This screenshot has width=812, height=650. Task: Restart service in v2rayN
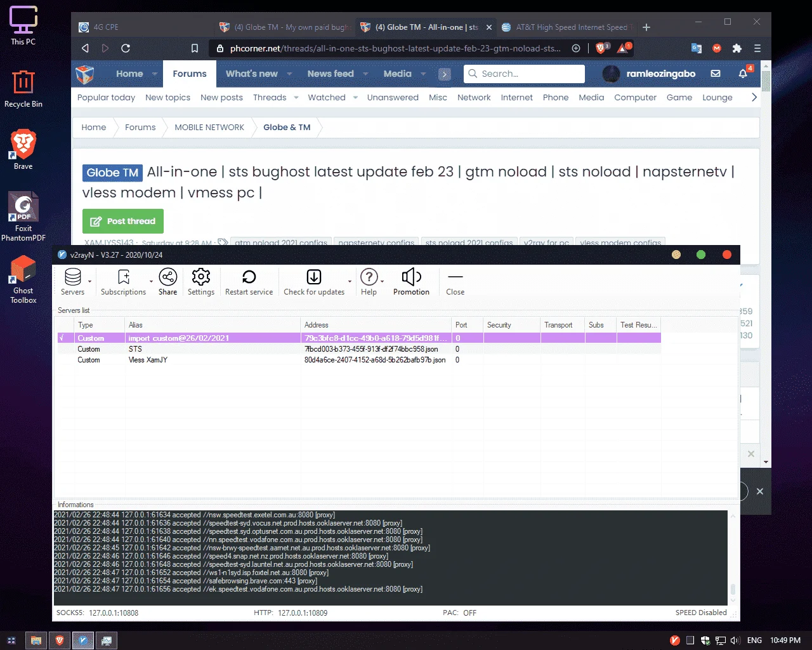coord(249,282)
